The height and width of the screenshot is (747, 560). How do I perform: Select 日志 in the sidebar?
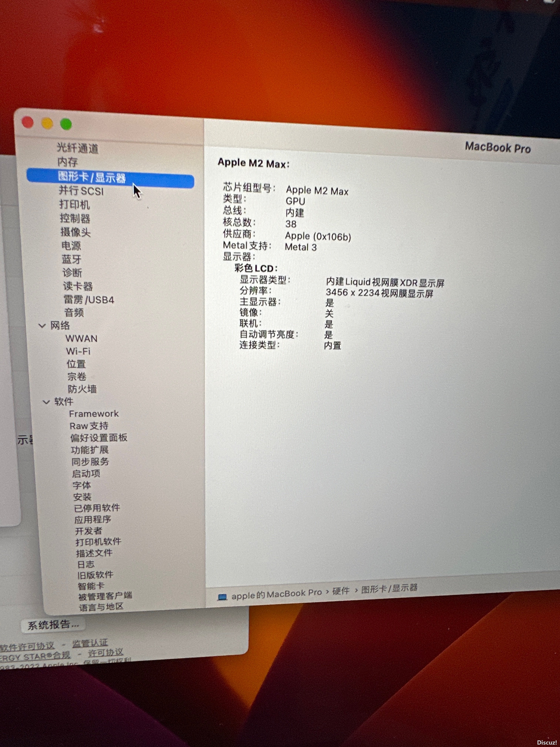point(86,564)
